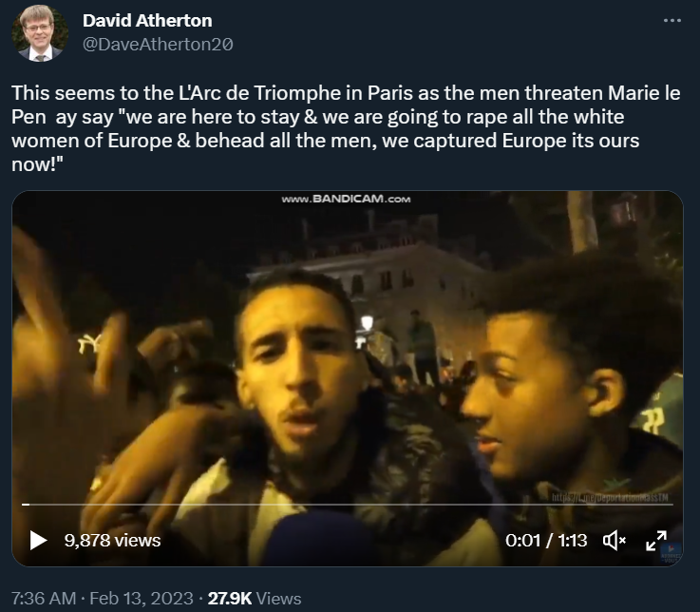700x612 pixels.
Task: Click the Feb 13, 2023 date text
Action: (x=142, y=598)
